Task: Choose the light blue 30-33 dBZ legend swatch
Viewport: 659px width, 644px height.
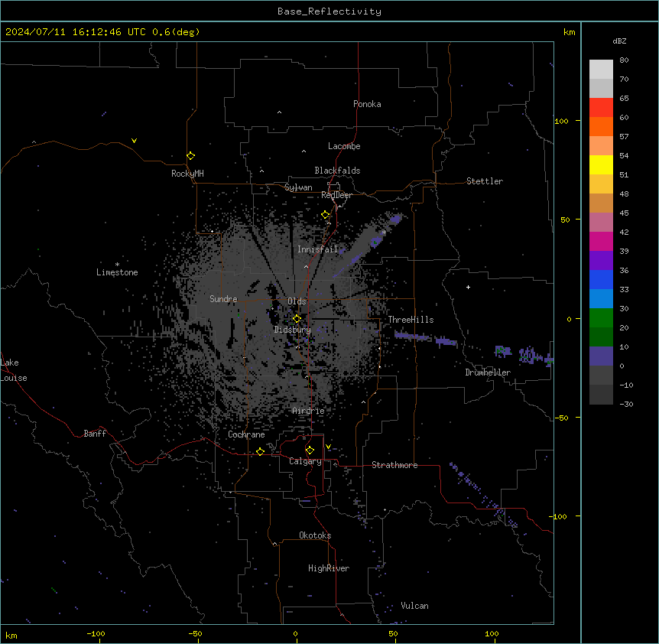Action: (x=601, y=299)
